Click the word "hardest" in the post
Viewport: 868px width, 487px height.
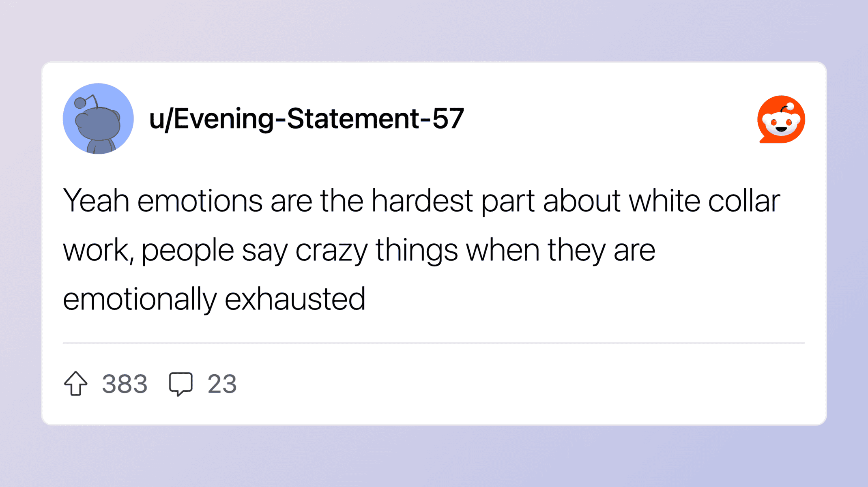(x=422, y=201)
